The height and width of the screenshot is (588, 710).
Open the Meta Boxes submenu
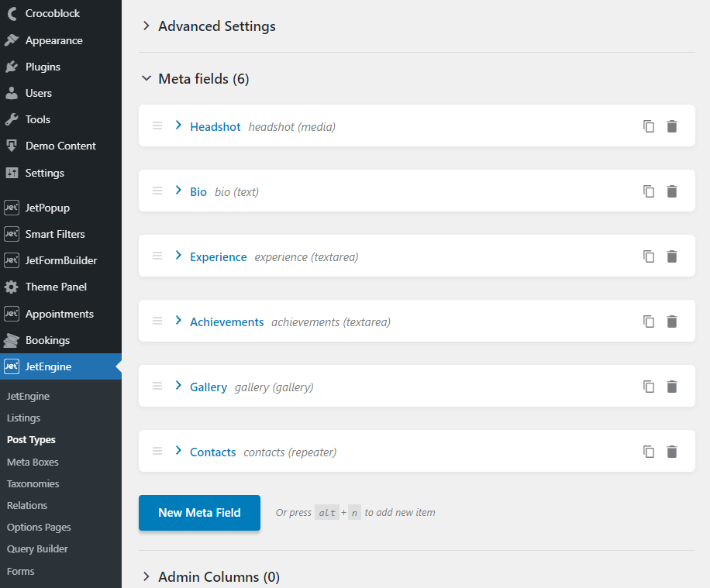pos(33,462)
